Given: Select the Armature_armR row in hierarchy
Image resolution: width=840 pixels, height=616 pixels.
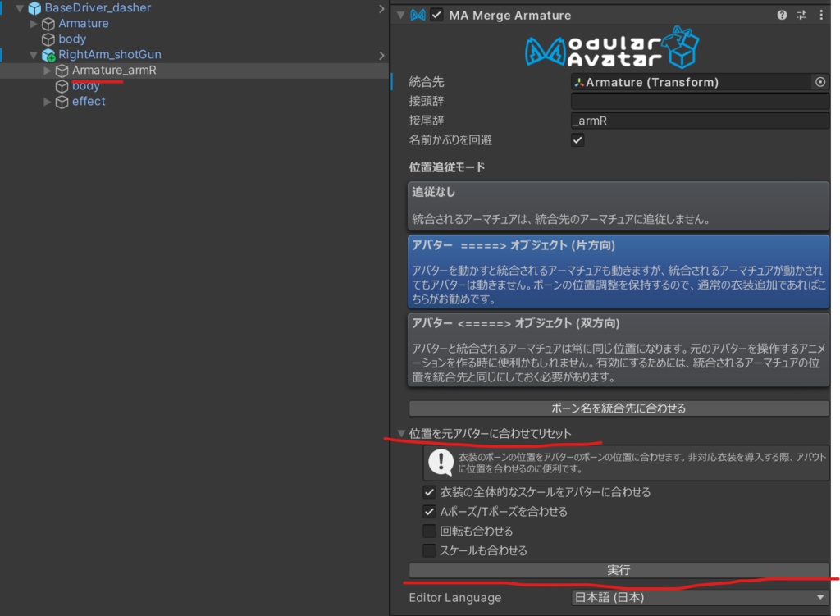Looking at the screenshot, I should point(194,71).
